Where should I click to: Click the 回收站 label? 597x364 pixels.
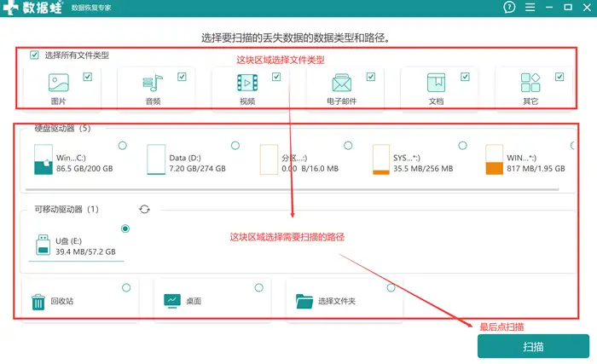(x=62, y=301)
